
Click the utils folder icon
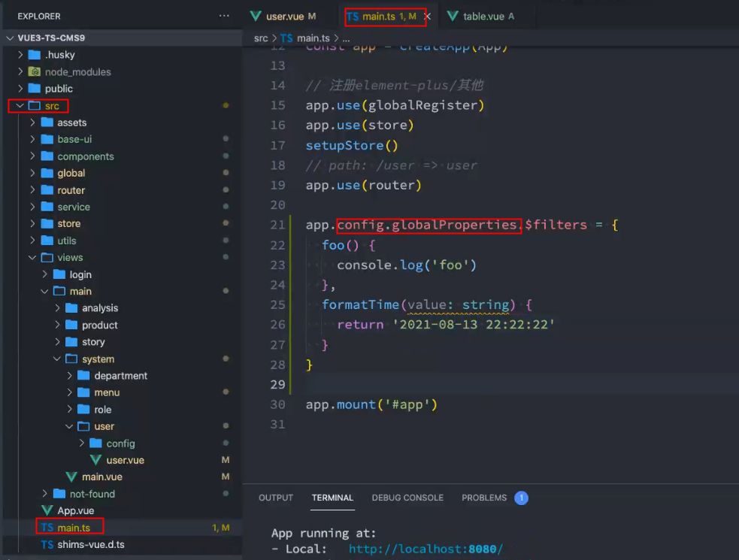(x=47, y=241)
